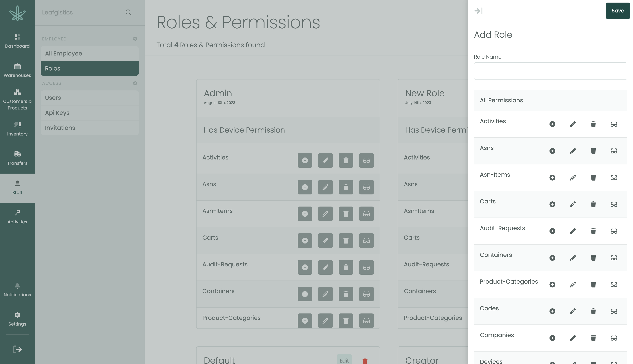Open Notifications bell in the sidebar

tap(17, 290)
